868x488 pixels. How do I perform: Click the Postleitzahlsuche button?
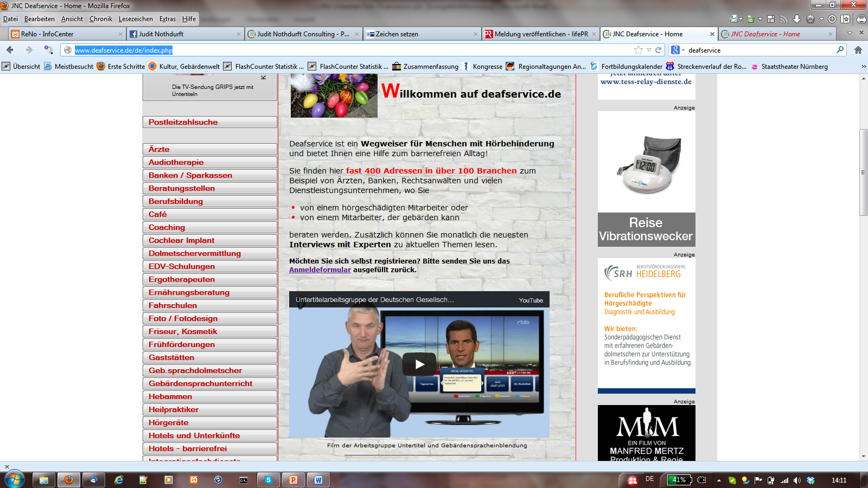coord(209,122)
